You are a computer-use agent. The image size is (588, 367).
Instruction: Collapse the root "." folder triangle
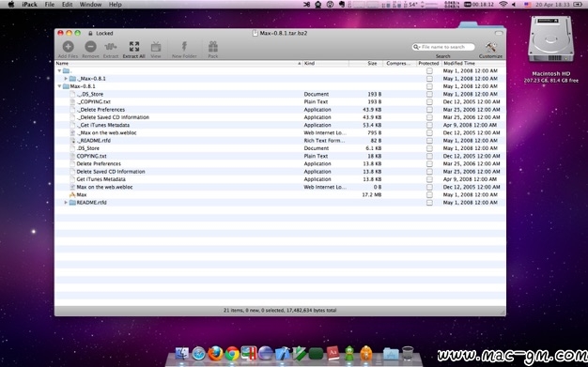(59, 70)
